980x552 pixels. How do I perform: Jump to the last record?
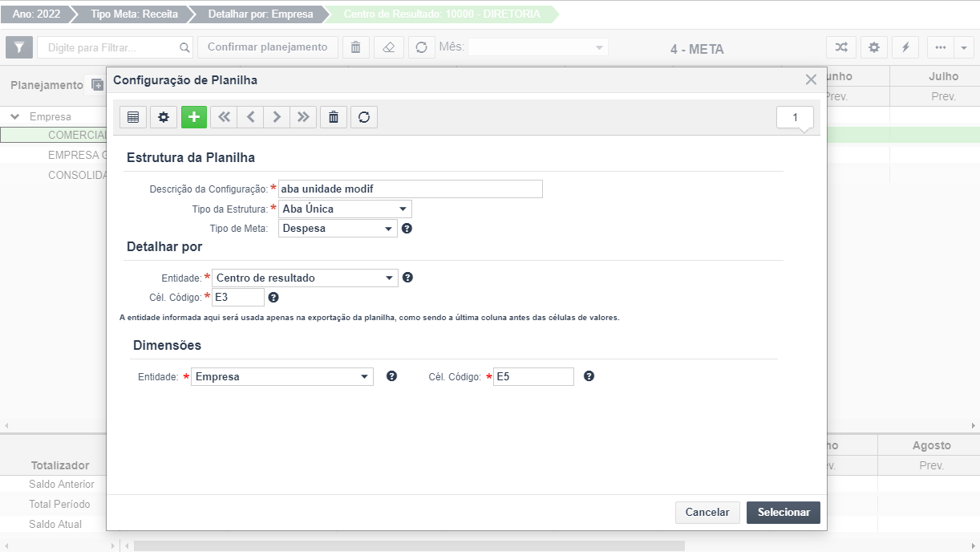click(303, 117)
